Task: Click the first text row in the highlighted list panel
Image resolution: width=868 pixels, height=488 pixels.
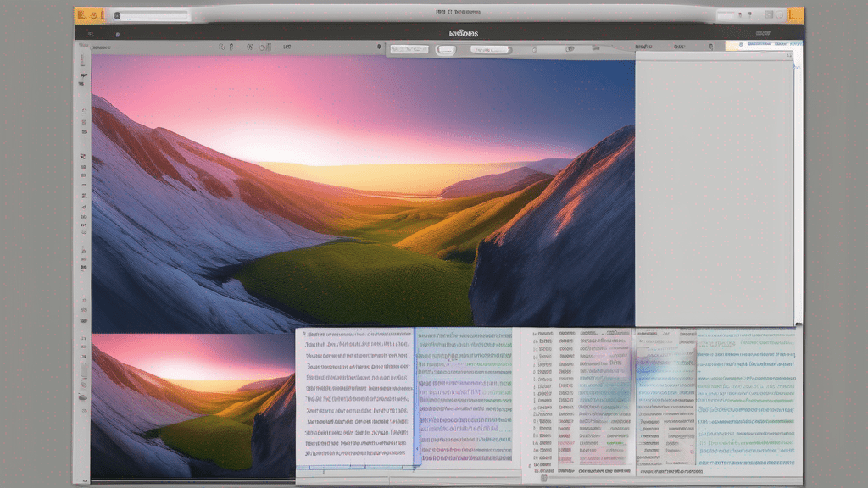Action: pyautogui.click(x=358, y=335)
